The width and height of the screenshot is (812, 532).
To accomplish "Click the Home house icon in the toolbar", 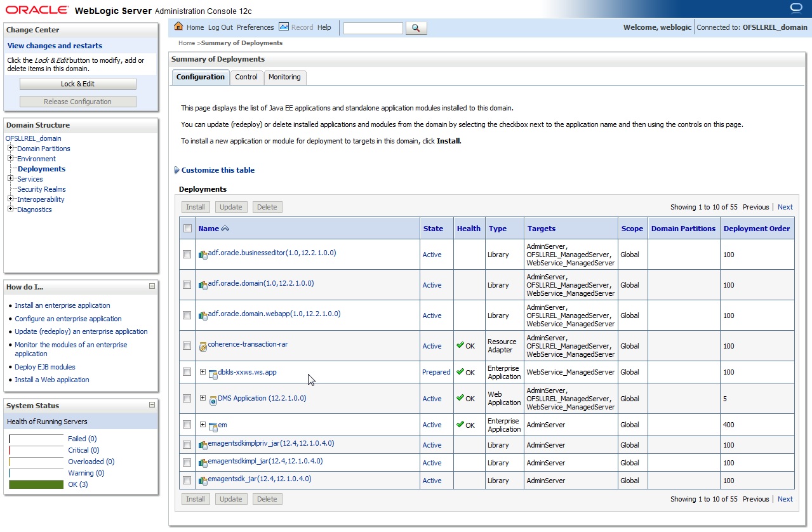I will pos(178,27).
